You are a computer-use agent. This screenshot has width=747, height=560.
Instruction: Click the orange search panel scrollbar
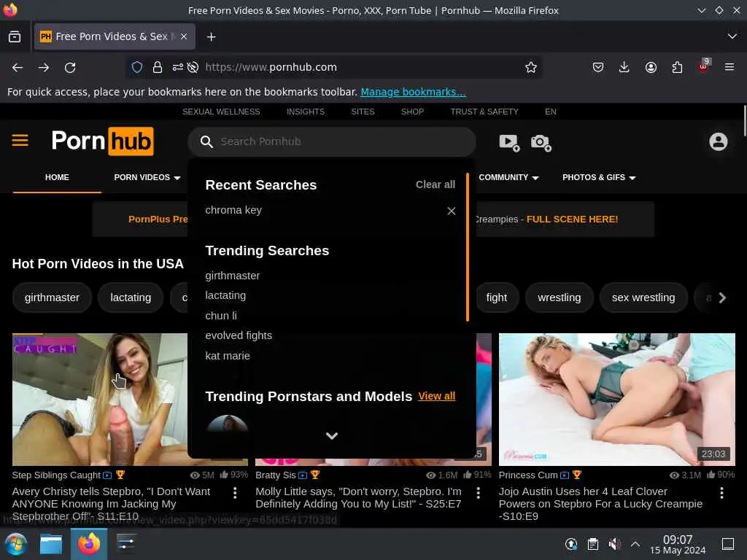tap(468, 246)
